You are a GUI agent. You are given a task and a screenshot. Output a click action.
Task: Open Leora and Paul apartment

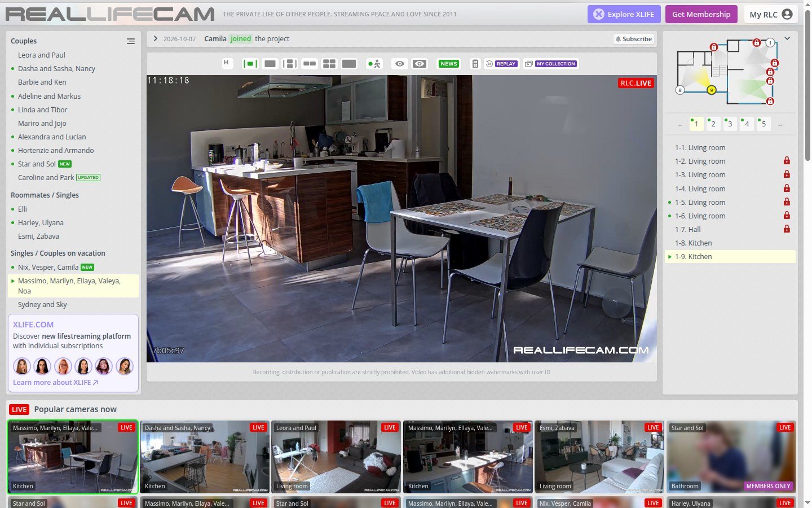[42, 55]
